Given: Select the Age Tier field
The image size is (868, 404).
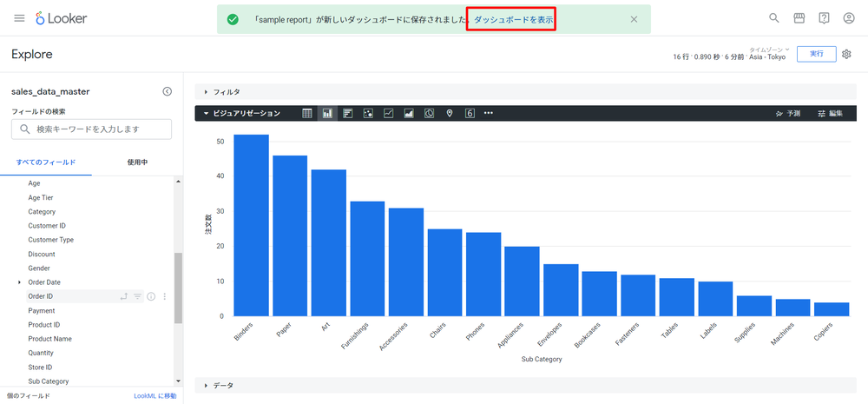Looking at the screenshot, I should 41,197.
